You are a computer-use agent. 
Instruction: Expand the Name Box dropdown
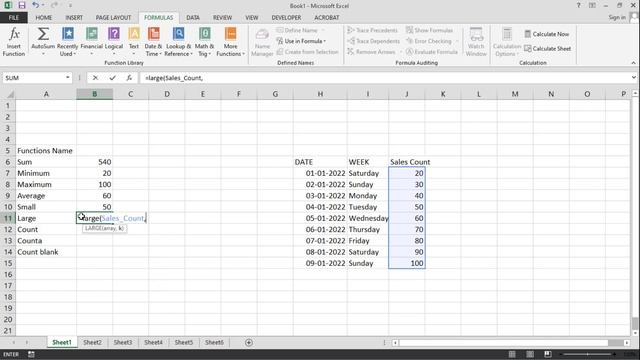tap(68, 78)
